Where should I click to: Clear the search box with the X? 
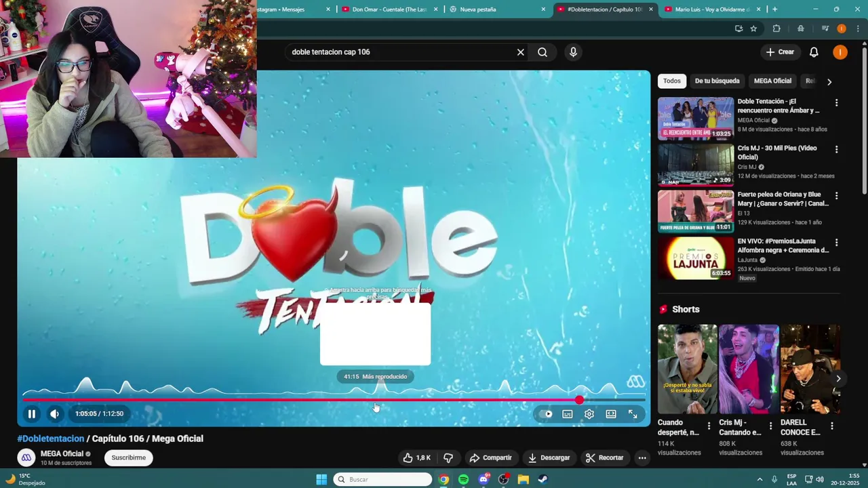pos(521,52)
